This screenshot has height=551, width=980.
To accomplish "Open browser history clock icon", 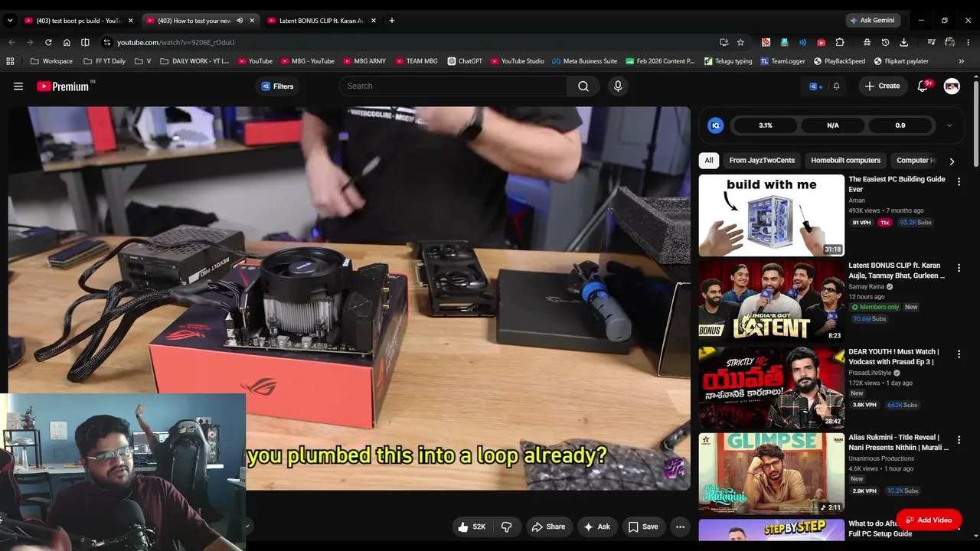I will pos(886,42).
